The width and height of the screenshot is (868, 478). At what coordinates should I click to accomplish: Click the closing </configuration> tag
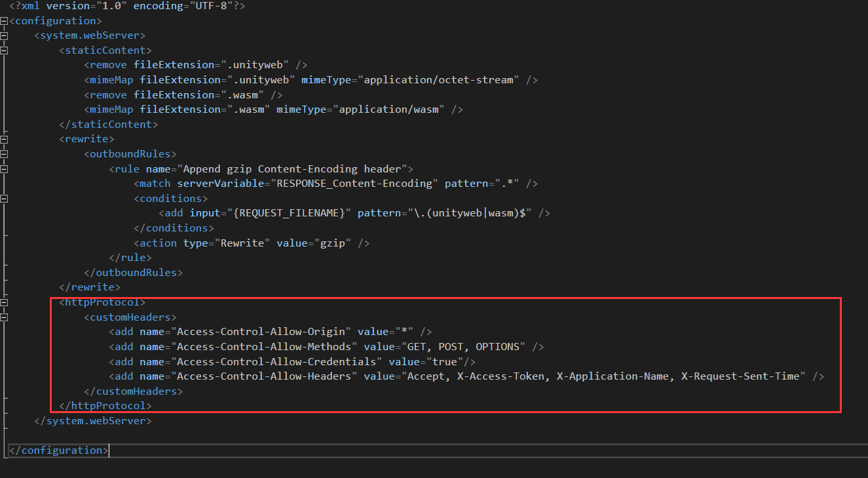click(59, 450)
